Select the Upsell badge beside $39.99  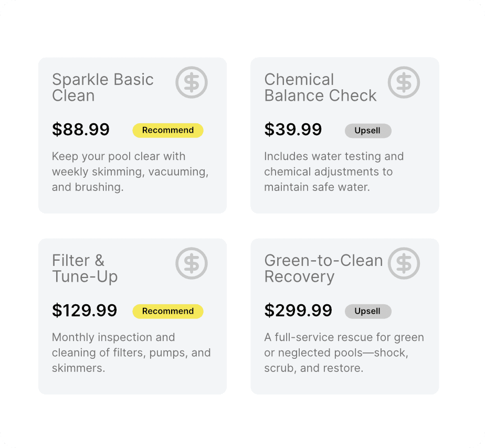pos(368,131)
